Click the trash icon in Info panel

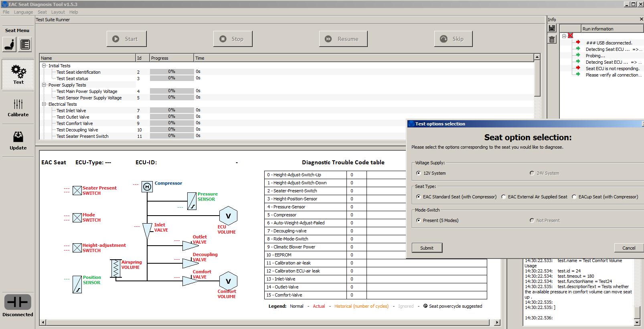pyautogui.click(x=552, y=39)
